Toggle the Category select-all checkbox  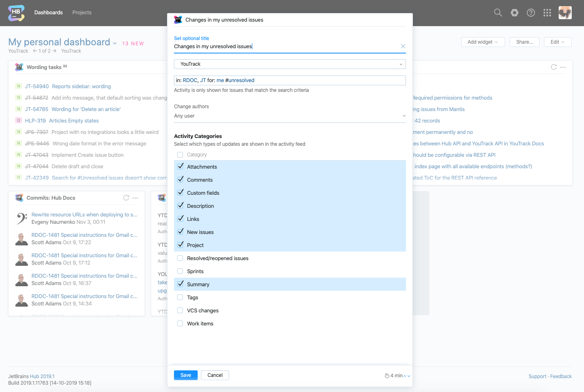point(180,155)
